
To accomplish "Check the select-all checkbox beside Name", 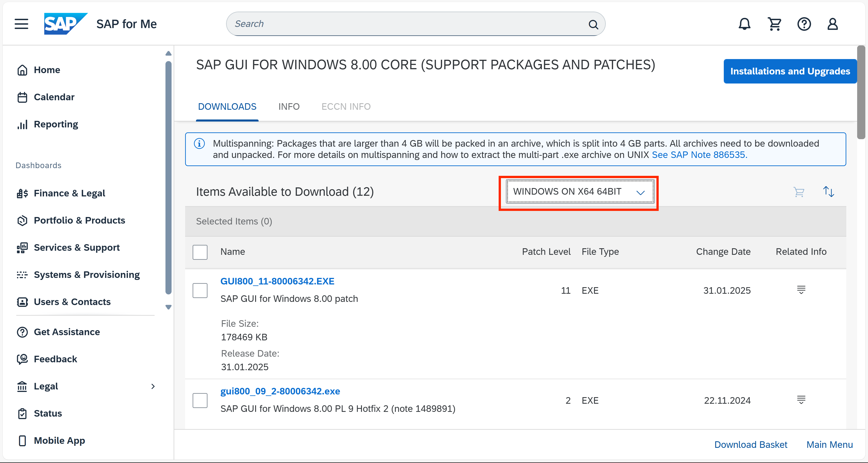I will [x=200, y=252].
